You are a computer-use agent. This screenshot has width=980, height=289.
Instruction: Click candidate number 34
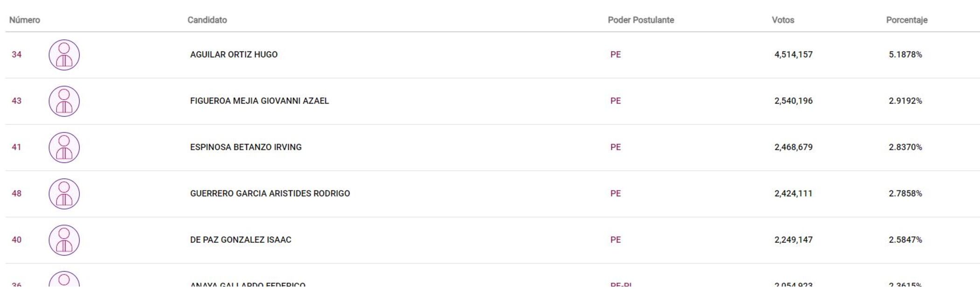click(x=17, y=55)
